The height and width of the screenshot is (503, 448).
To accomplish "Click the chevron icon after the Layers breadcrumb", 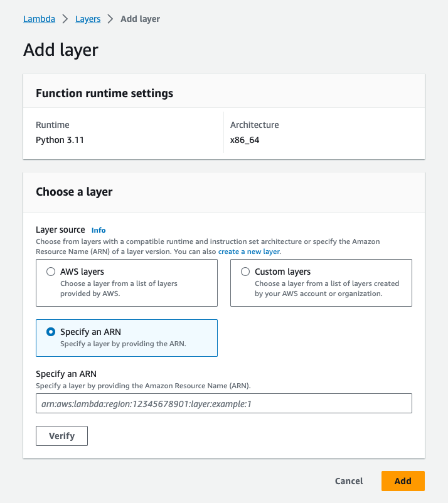I will point(110,19).
